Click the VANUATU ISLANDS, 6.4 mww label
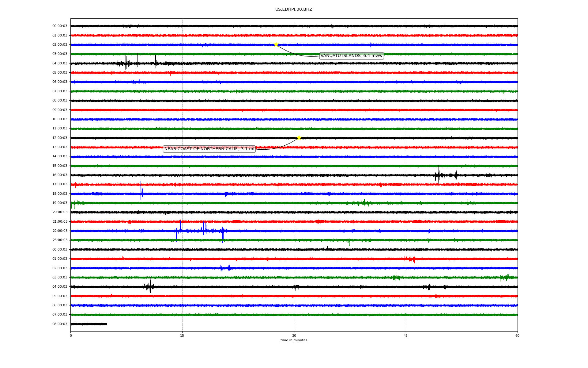Image resolution: width=588 pixels, height=368 pixels. point(351,56)
